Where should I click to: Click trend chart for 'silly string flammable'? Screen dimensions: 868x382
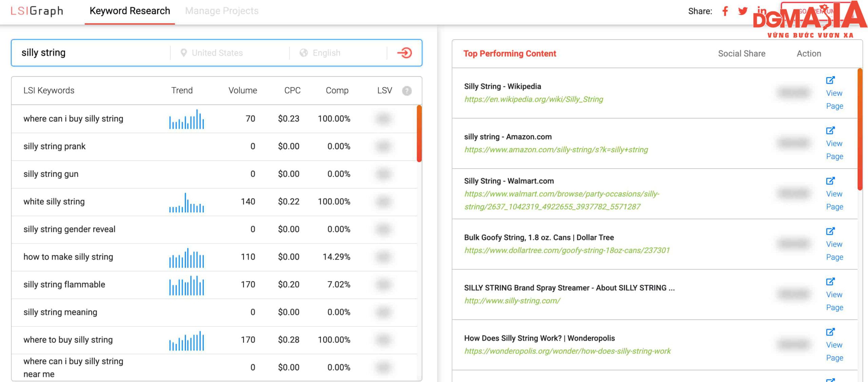pos(186,285)
